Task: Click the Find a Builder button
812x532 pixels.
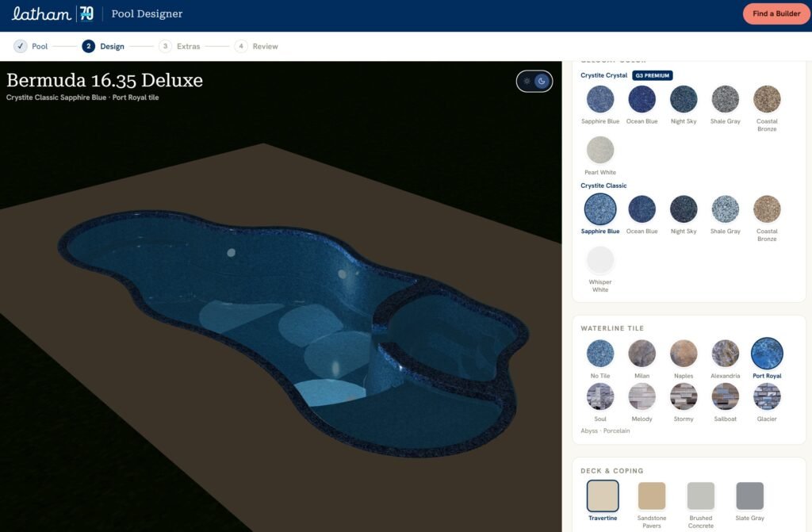Action: 776,14
